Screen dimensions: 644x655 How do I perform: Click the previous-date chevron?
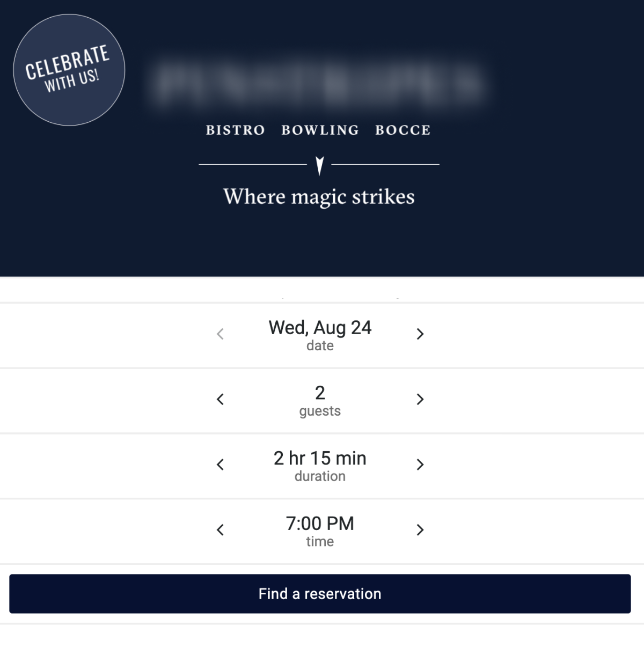pos(220,334)
